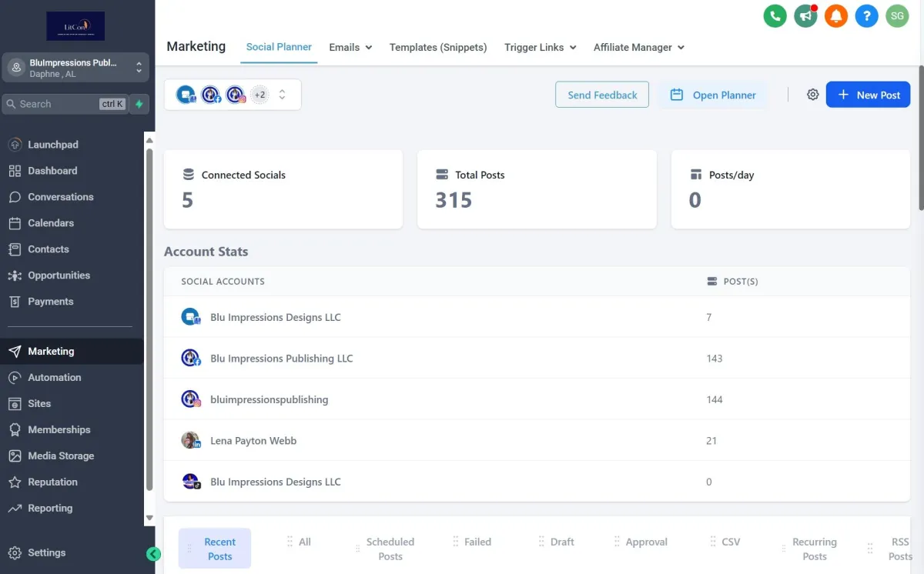The height and width of the screenshot is (574, 924).
Task: Expand the Affiliate Manager dropdown
Action: coord(638,47)
